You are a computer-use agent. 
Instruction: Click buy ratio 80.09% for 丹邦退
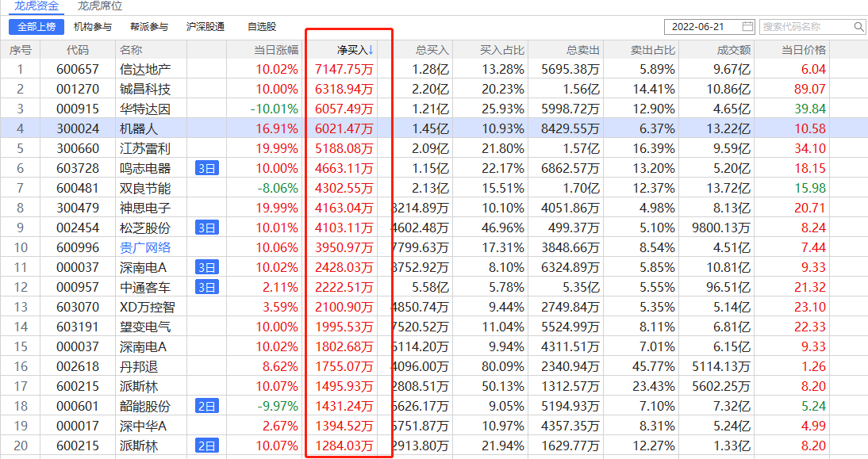click(x=503, y=367)
